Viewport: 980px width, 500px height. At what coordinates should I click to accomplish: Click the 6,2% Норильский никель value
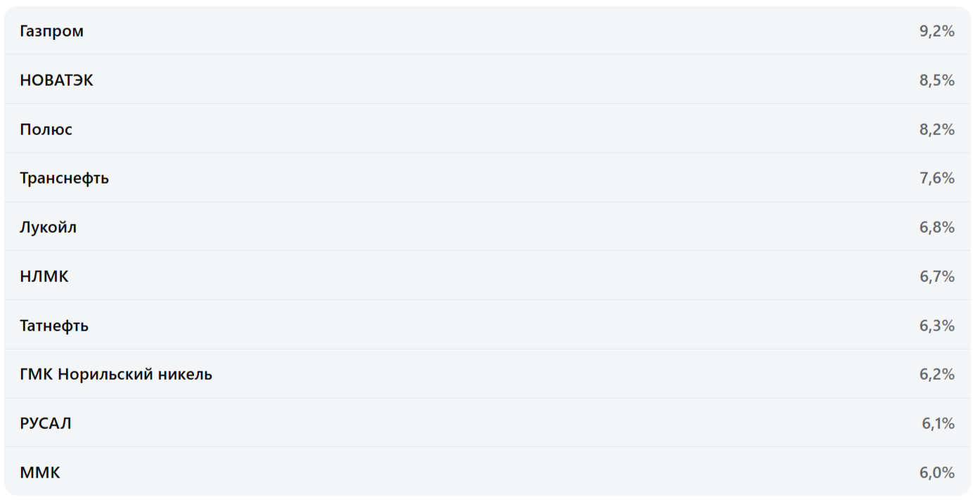click(936, 374)
